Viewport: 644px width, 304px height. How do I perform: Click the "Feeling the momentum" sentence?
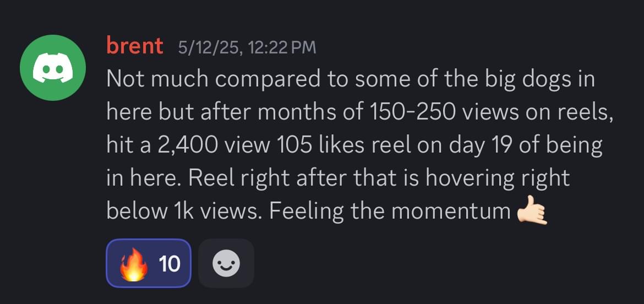pyautogui.click(x=390, y=211)
